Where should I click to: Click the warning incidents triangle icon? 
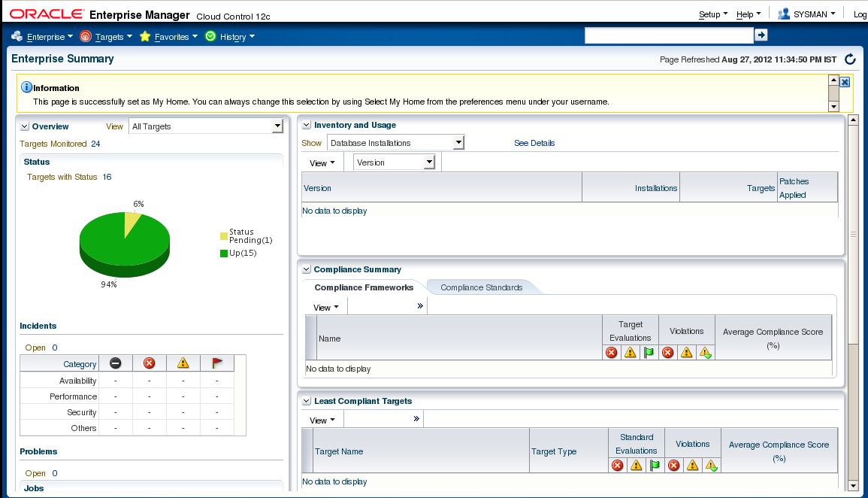click(x=183, y=363)
